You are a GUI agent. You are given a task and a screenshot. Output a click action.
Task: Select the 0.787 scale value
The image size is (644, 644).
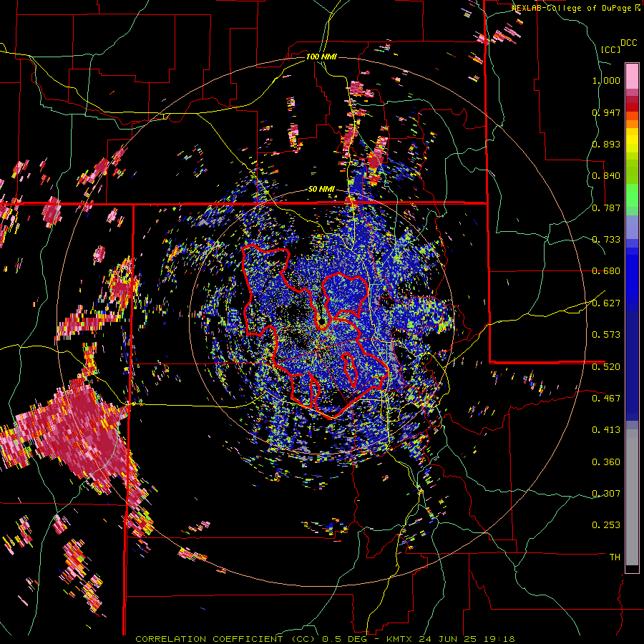coord(606,208)
